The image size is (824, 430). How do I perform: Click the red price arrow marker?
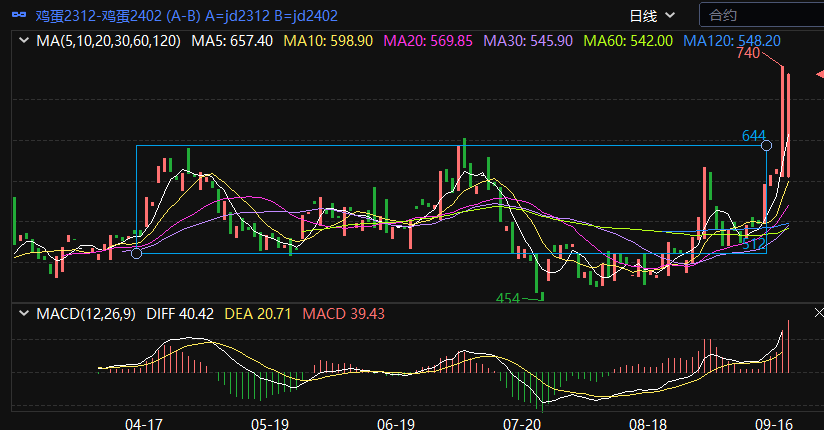coord(816,75)
